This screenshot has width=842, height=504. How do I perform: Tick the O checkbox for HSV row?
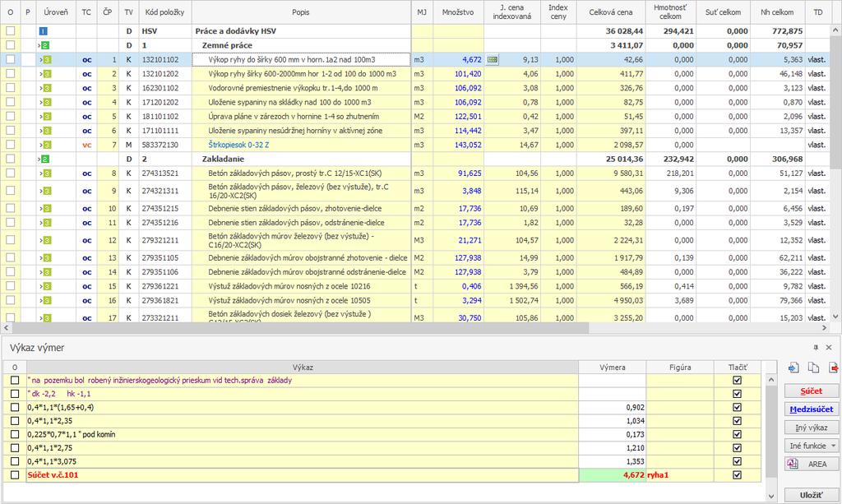[10, 31]
